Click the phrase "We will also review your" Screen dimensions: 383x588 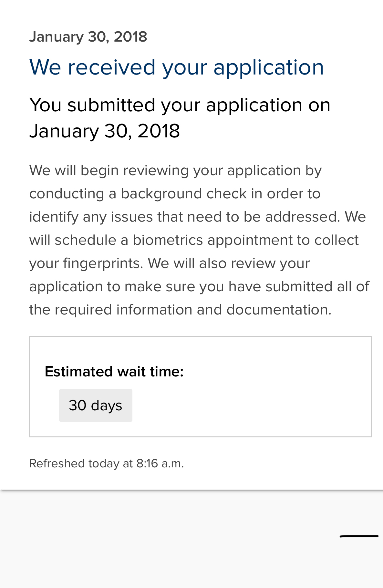pyautogui.click(x=229, y=264)
